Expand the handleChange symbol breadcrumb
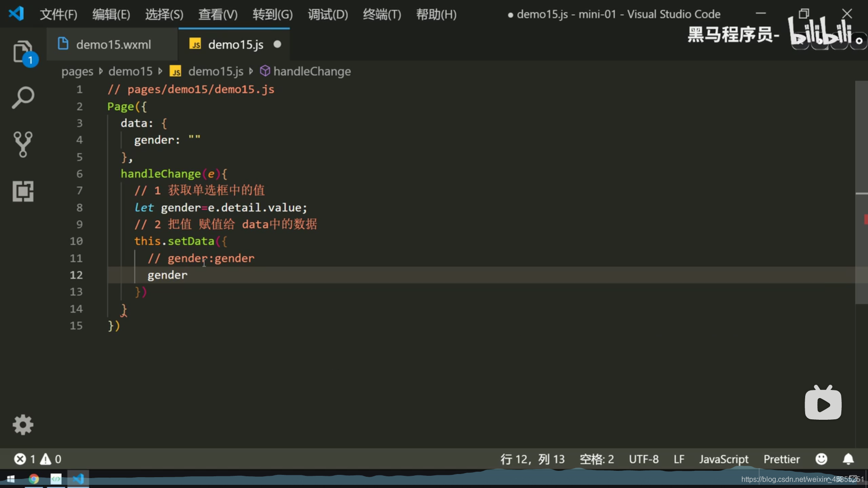 312,71
